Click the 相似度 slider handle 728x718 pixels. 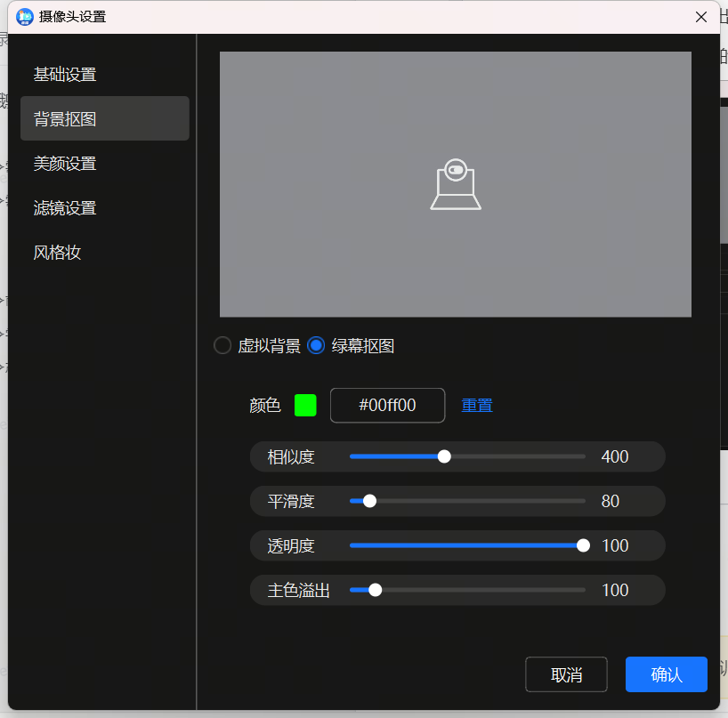pyautogui.click(x=444, y=456)
